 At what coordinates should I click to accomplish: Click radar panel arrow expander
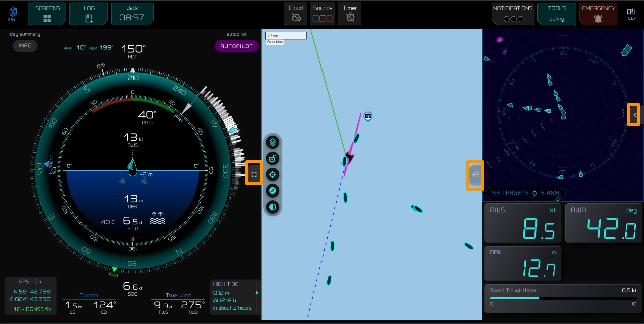[x=635, y=115]
